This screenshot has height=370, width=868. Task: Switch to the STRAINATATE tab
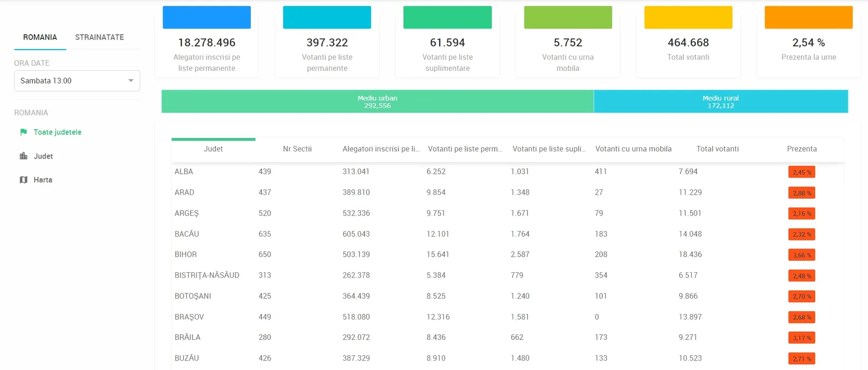pos(99,37)
